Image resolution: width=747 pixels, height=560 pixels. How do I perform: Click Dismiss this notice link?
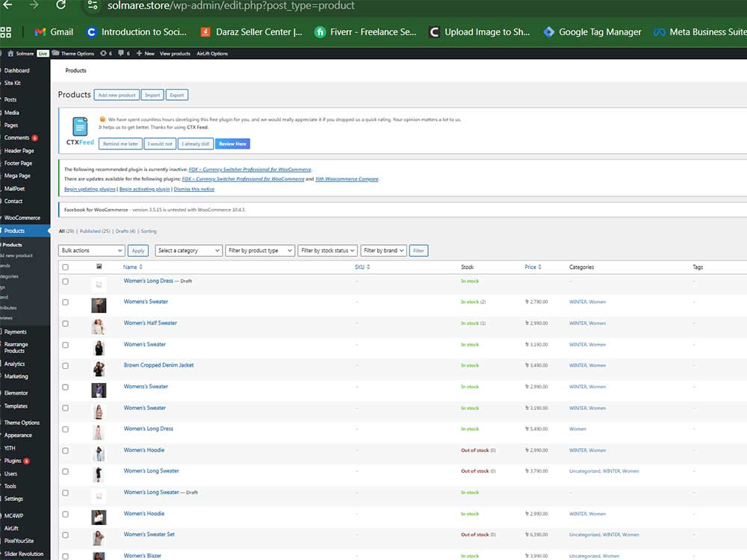(x=194, y=189)
